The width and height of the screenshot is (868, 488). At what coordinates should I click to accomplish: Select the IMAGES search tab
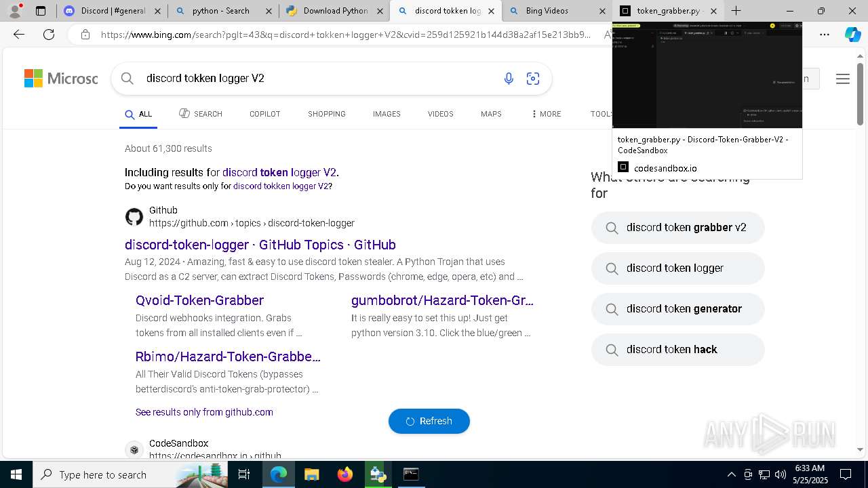click(387, 114)
